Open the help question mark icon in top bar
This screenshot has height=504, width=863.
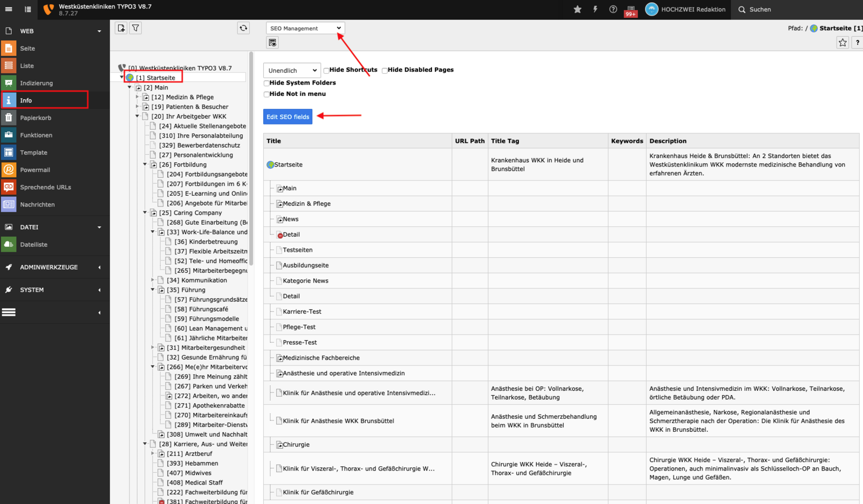coord(613,9)
